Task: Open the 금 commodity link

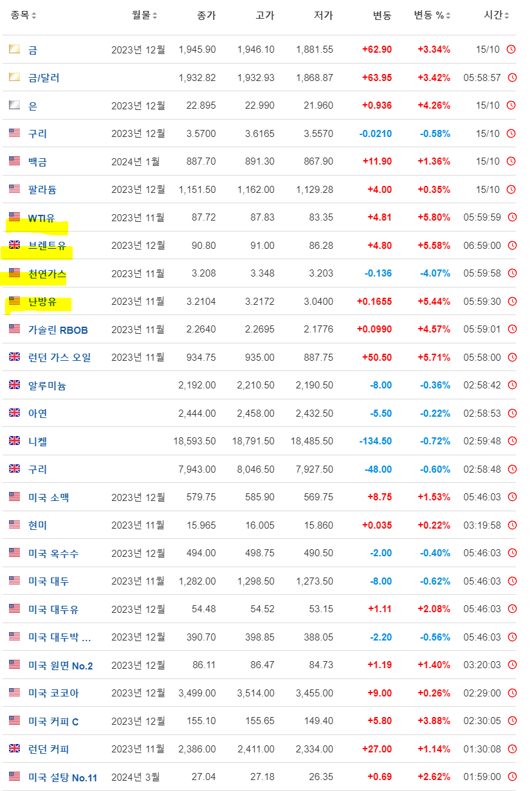Action: pos(33,50)
